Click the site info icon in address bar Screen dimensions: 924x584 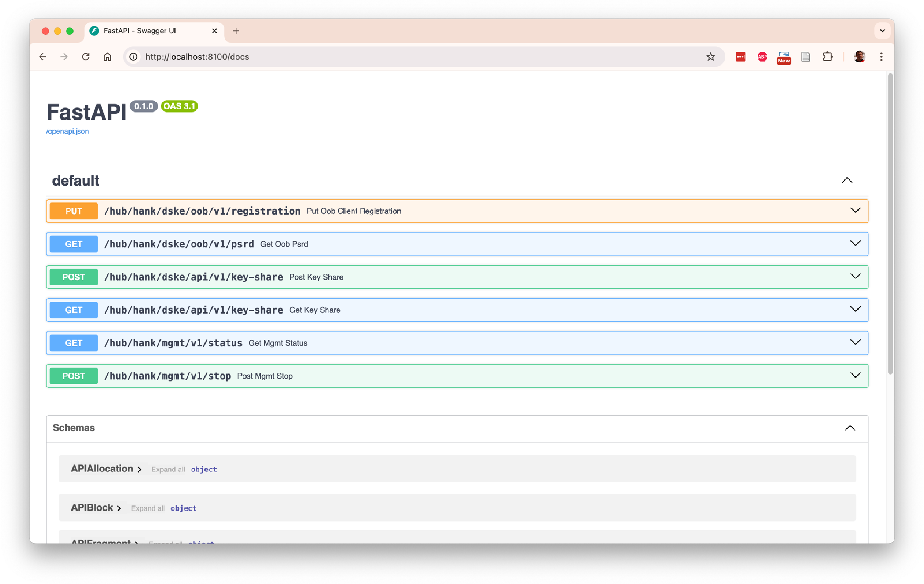tap(133, 56)
